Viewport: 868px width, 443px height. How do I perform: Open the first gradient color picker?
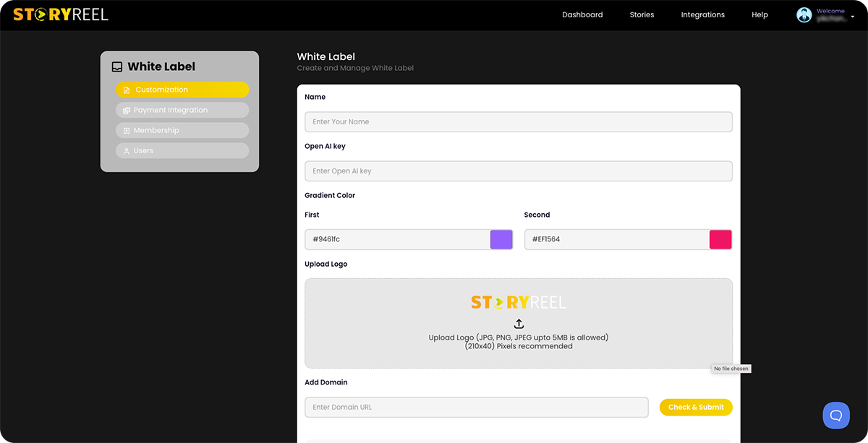[501, 239]
